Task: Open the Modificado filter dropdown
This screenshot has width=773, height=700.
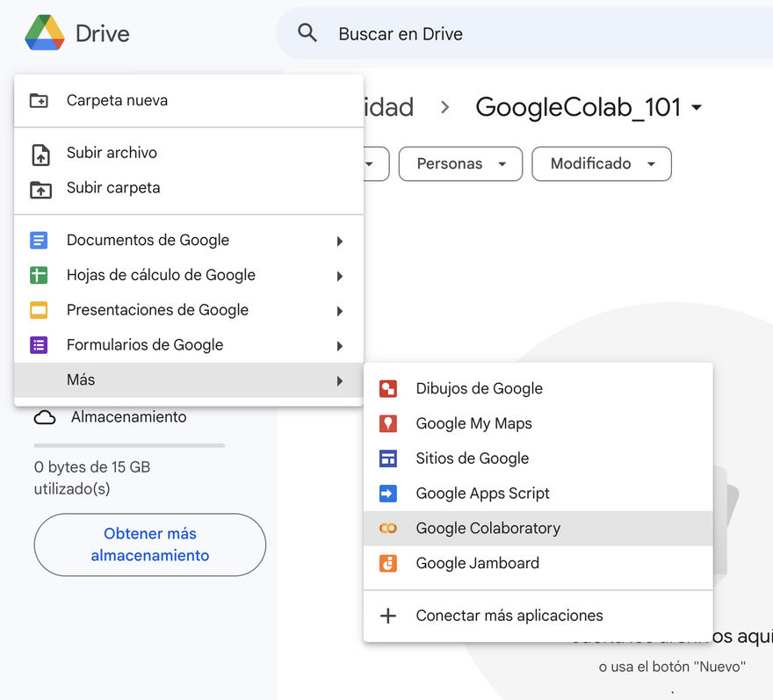Action: coord(602,163)
